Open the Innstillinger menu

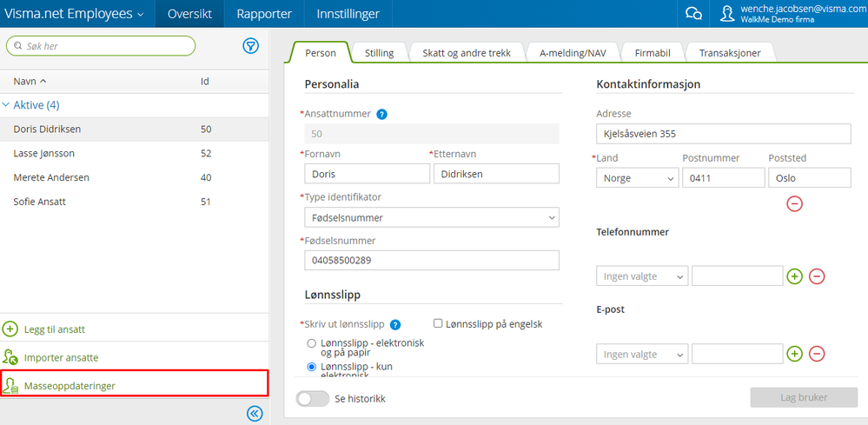(x=348, y=14)
